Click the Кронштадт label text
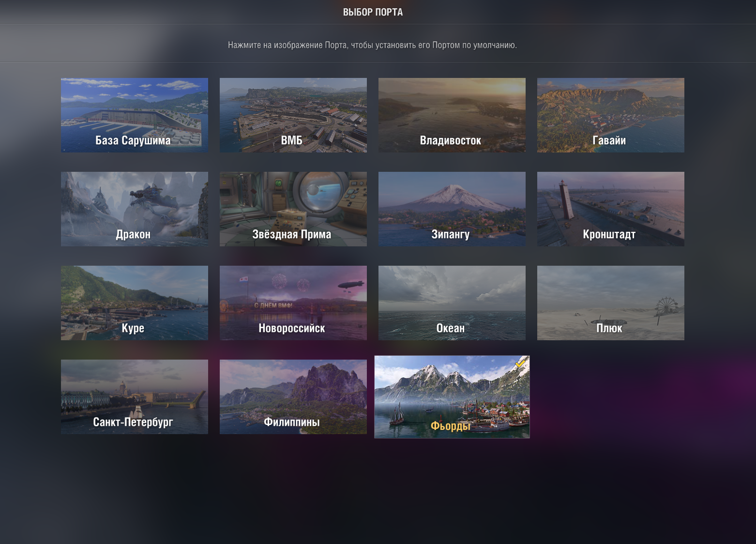This screenshot has width=756, height=544. 609,234
